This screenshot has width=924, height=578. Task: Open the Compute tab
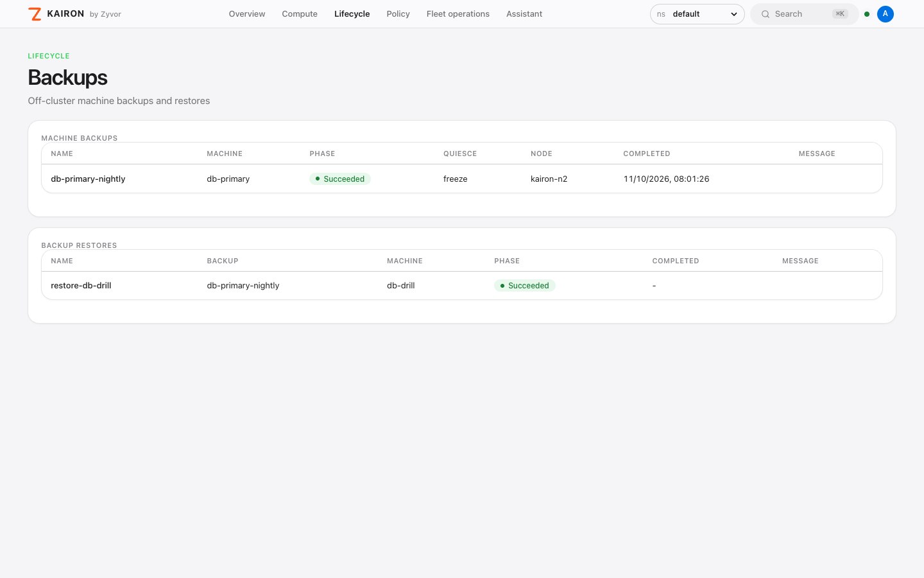point(300,14)
